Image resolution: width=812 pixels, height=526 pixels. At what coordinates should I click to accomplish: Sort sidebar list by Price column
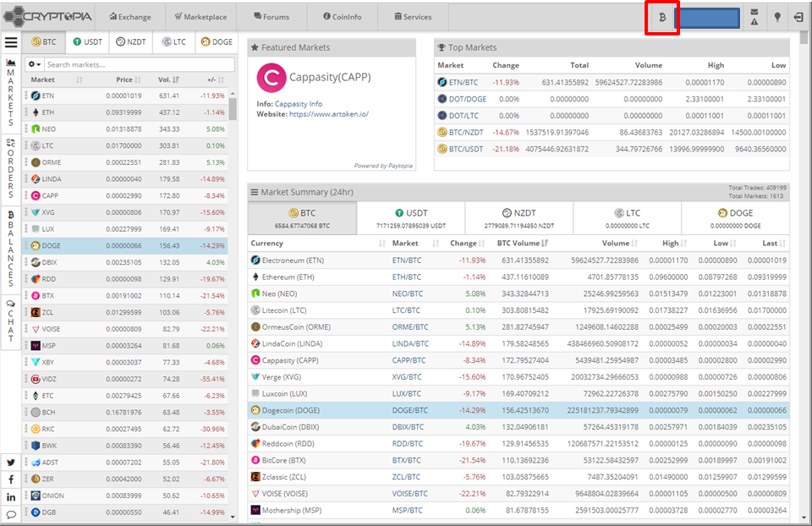tap(128, 79)
